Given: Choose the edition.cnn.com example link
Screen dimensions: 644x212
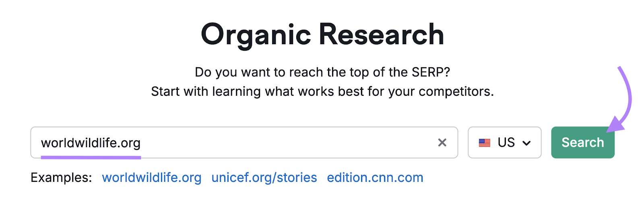Looking at the screenshot, I should tap(375, 177).
